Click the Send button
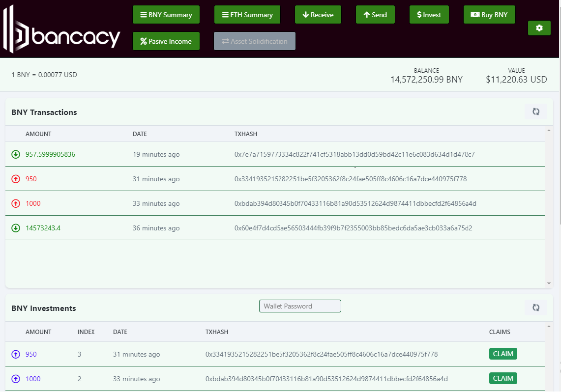The image size is (561, 392). (x=375, y=15)
